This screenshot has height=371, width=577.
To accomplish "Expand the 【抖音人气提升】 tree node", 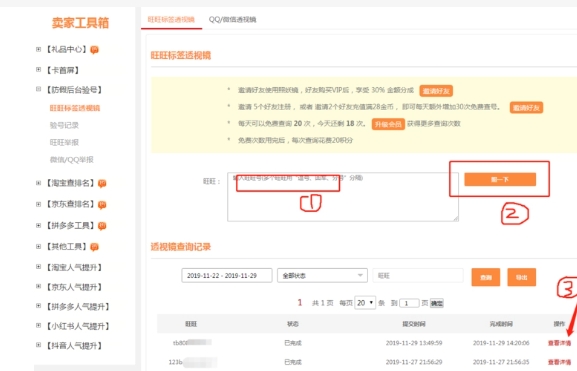I will coord(38,345).
